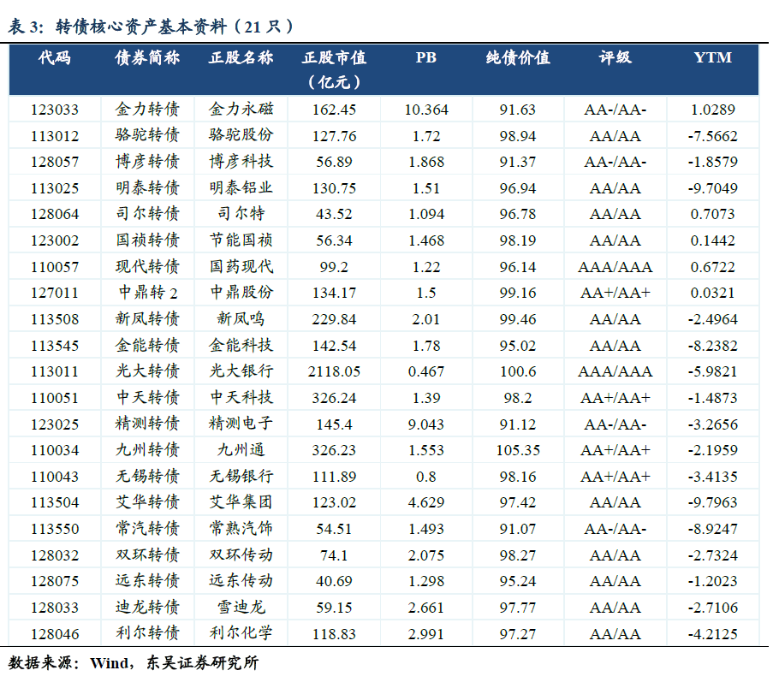Select bond code 113508
Screen dimensions: 773x700
(x=55, y=319)
